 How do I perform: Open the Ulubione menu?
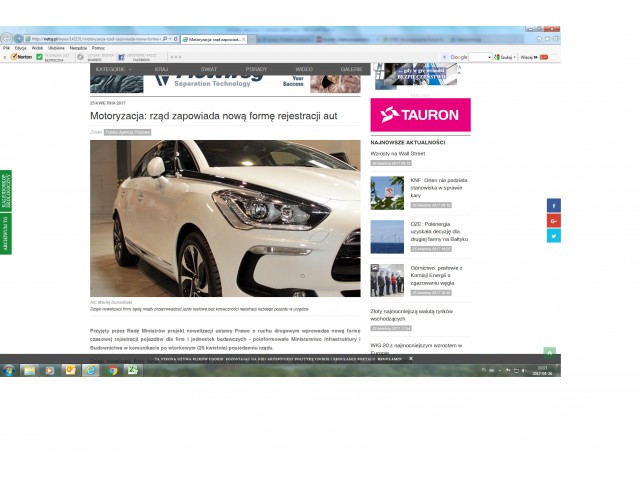(x=56, y=48)
